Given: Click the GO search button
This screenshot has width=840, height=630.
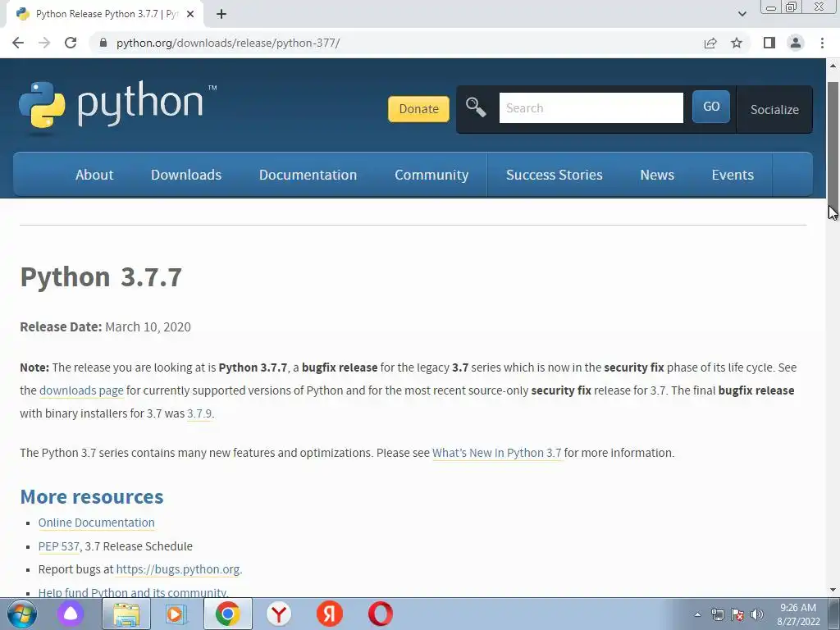Looking at the screenshot, I should pyautogui.click(x=711, y=107).
